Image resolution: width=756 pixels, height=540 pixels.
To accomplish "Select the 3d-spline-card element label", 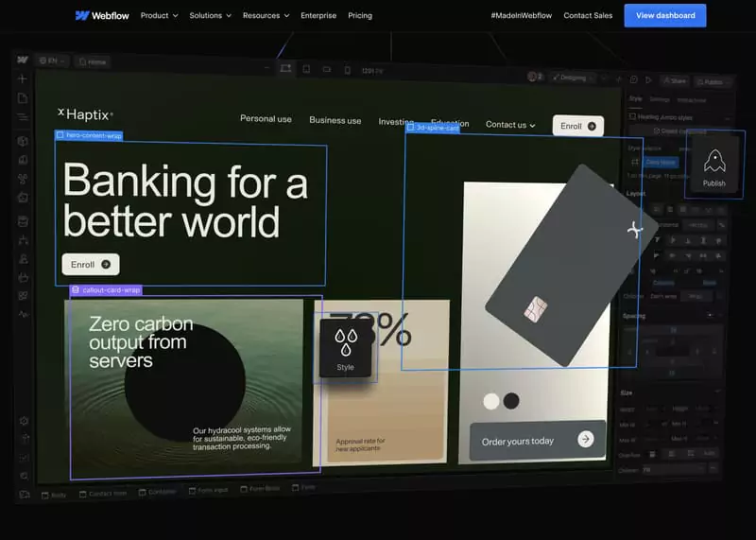I will [x=433, y=128].
